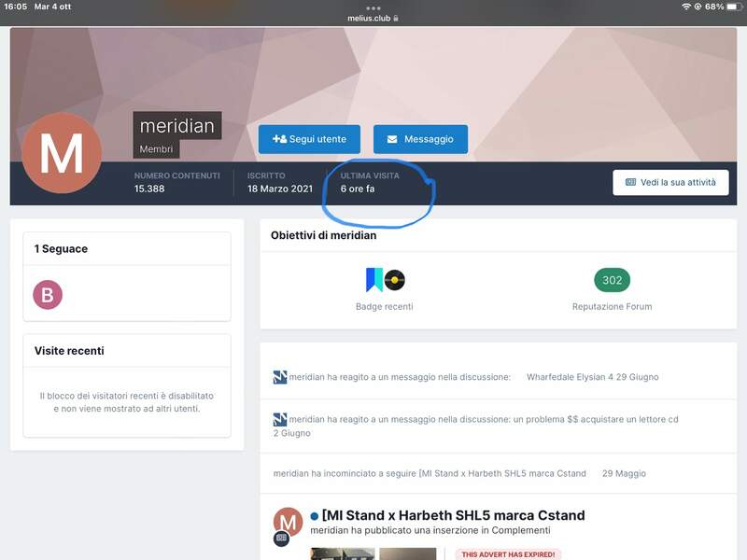Viewport: 747px width, 560px height.
Task: Click the vinyl record badge icon
Action: (x=395, y=280)
